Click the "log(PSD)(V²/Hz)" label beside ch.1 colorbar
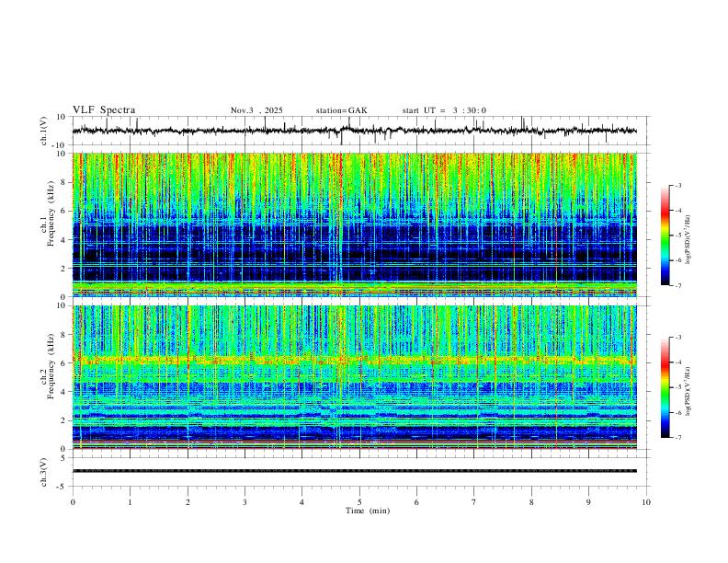Screen dimensions: 728x563 point(688,240)
